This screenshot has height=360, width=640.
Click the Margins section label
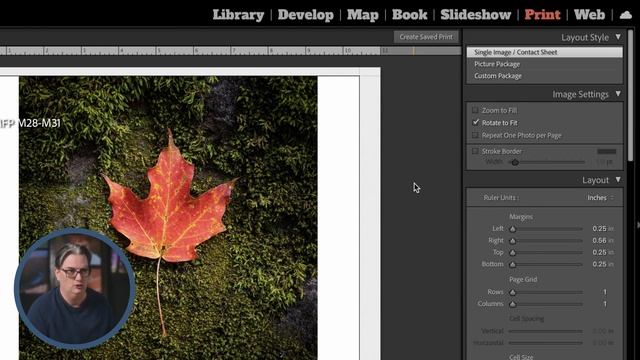pyautogui.click(x=521, y=216)
